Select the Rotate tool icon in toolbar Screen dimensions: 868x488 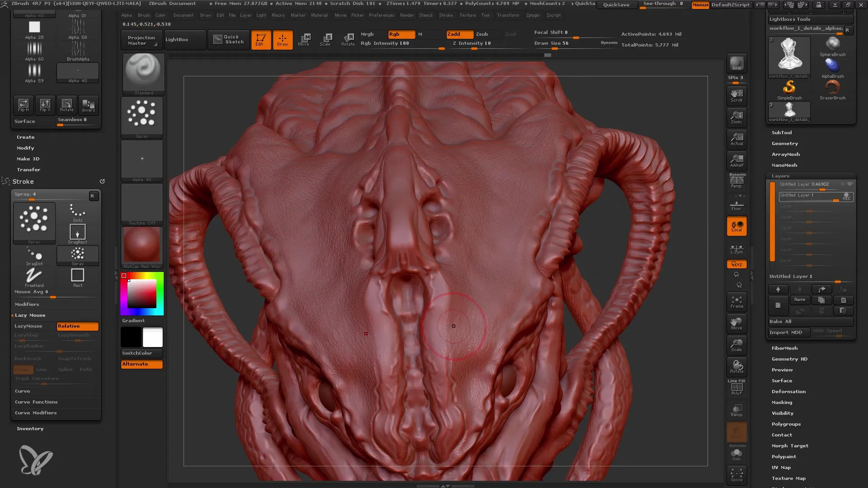point(347,38)
